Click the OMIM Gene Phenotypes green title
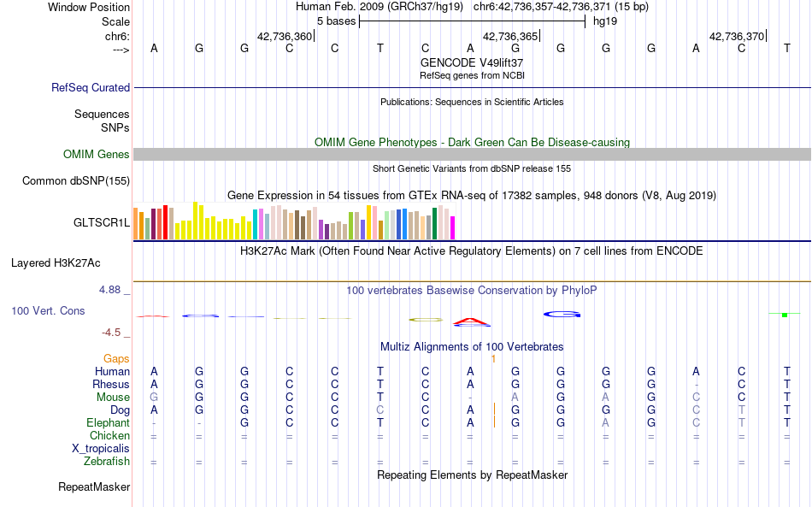The height and width of the screenshot is (507, 812). 472,143
